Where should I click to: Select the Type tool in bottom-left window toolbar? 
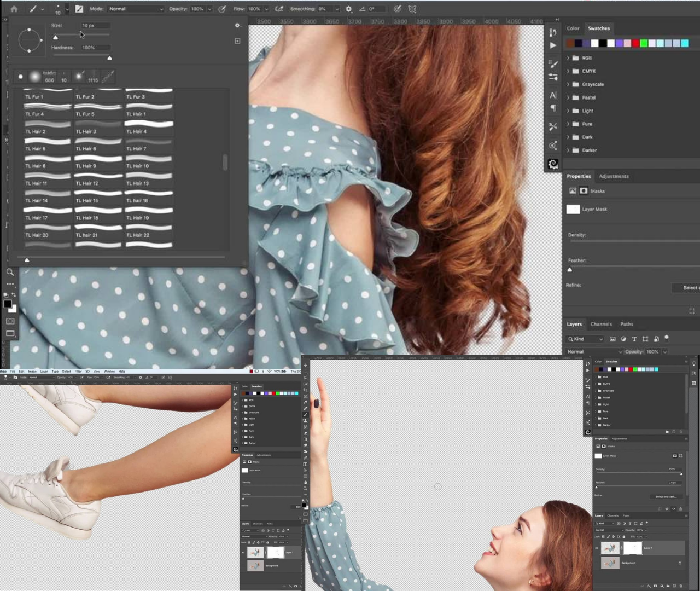click(x=306, y=463)
